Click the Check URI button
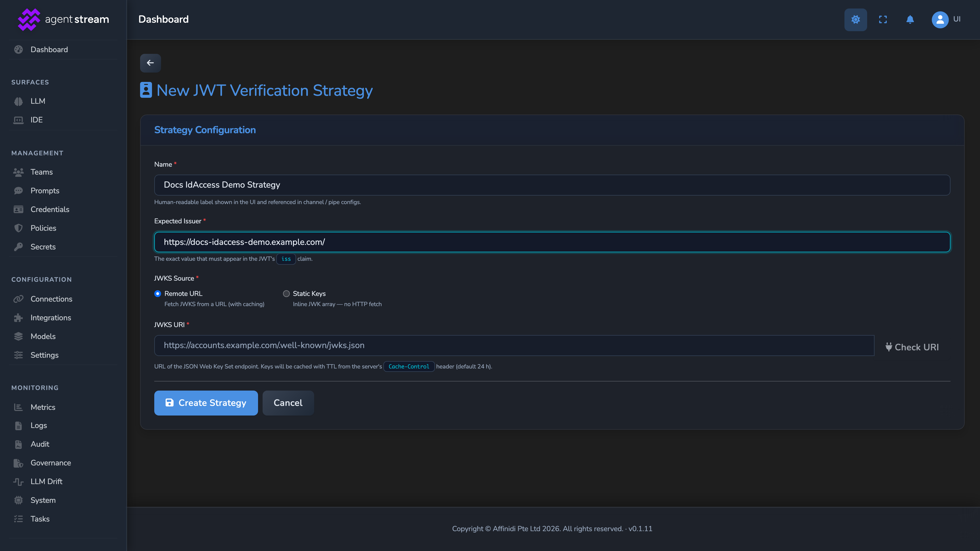 pyautogui.click(x=912, y=347)
